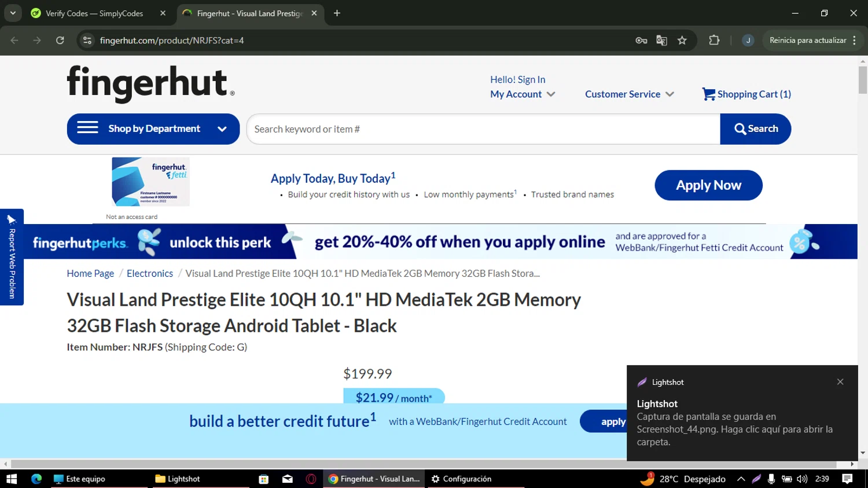Screen dimensions: 868x488
Task: Go back to the previous page
Action: pos(14,41)
